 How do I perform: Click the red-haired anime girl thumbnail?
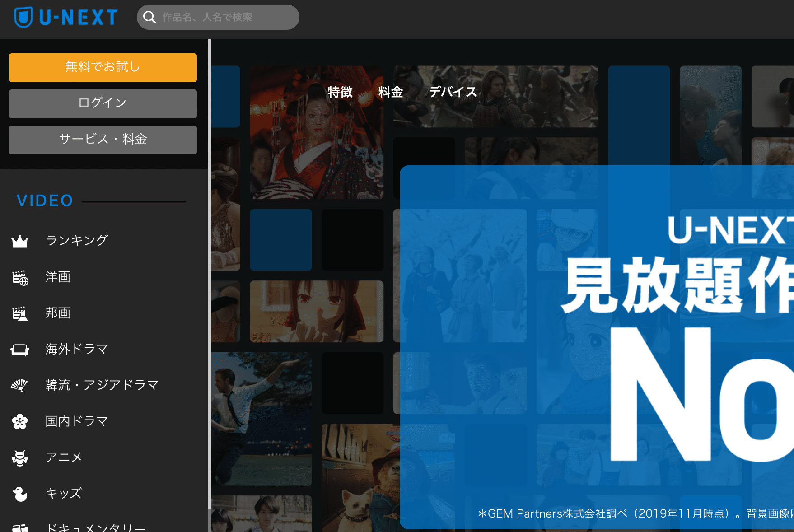coord(317,311)
